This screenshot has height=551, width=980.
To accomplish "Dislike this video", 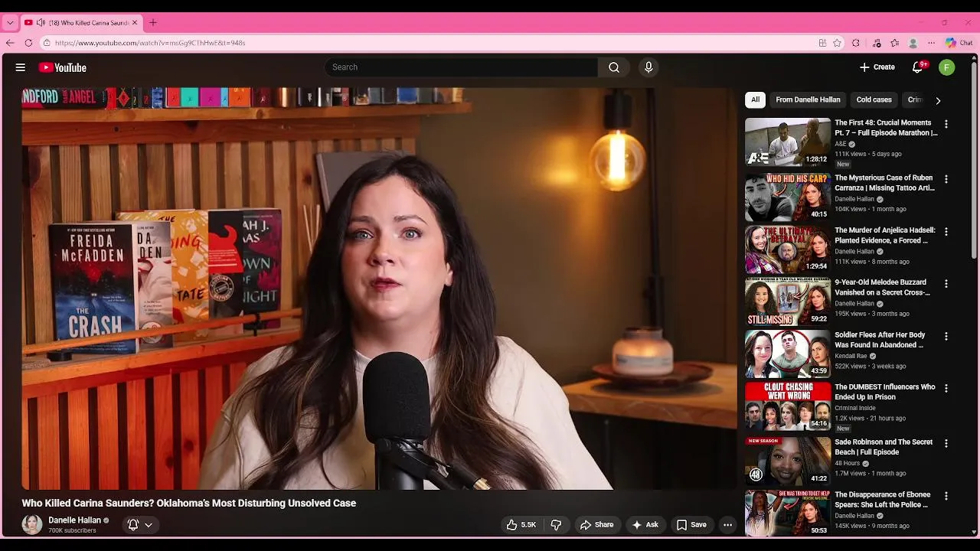I will pyautogui.click(x=557, y=525).
